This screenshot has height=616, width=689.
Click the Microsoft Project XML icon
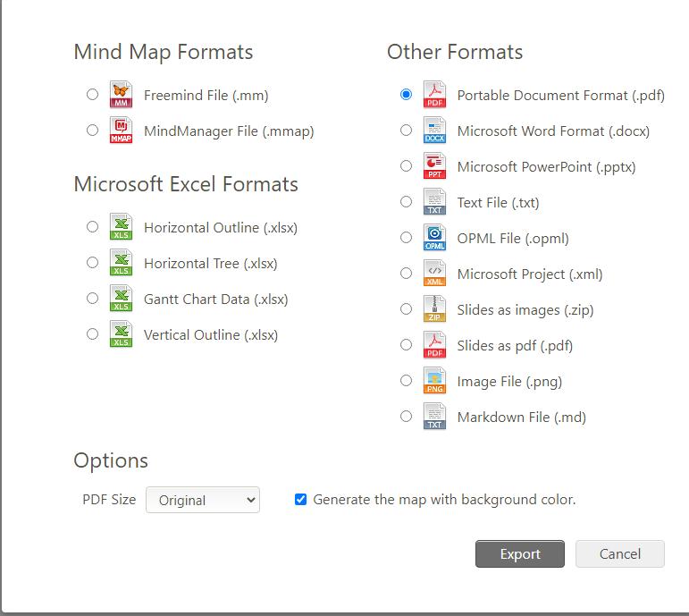(434, 274)
